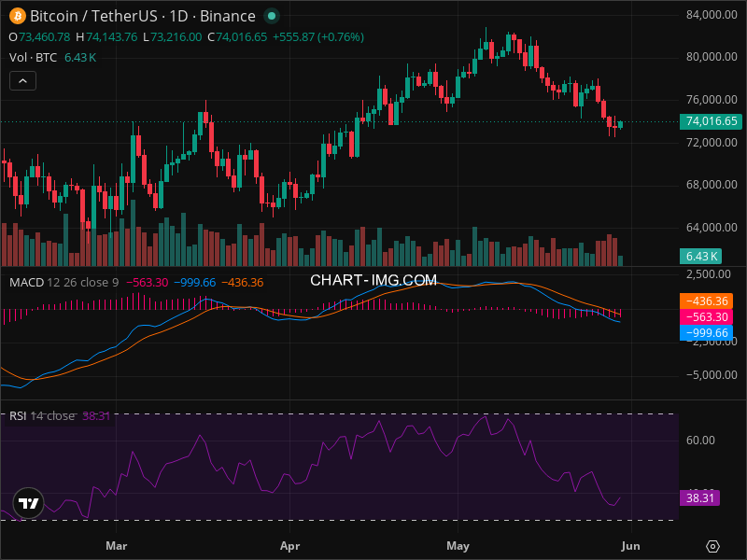Click the current price label 74,016.65
The image size is (747, 560).
pos(711,121)
